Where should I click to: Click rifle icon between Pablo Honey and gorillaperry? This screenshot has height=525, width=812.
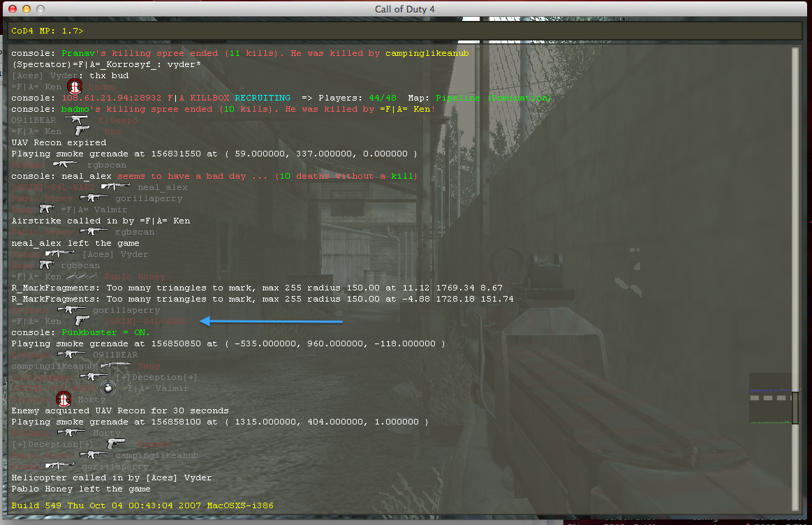coord(94,198)
